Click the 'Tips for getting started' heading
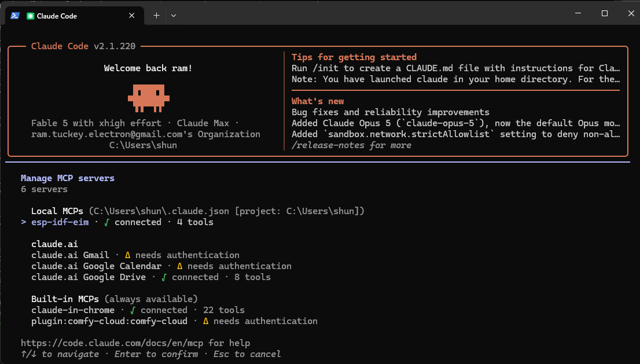The height and width of the screenshot is (364, 640). coord(354,57)
